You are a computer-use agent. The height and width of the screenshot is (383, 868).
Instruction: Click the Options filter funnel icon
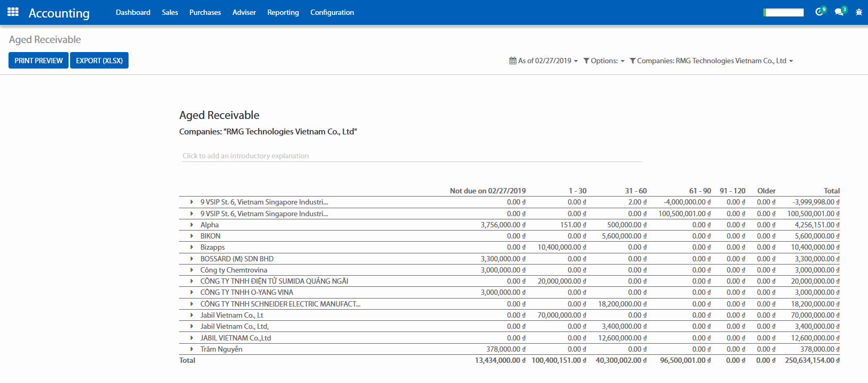(x=586, y=61)
